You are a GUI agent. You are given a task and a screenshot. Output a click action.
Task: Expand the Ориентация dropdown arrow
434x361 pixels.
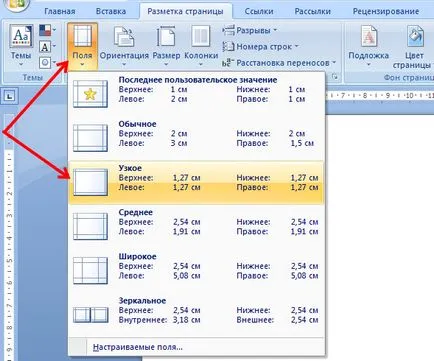pos(124,65)
